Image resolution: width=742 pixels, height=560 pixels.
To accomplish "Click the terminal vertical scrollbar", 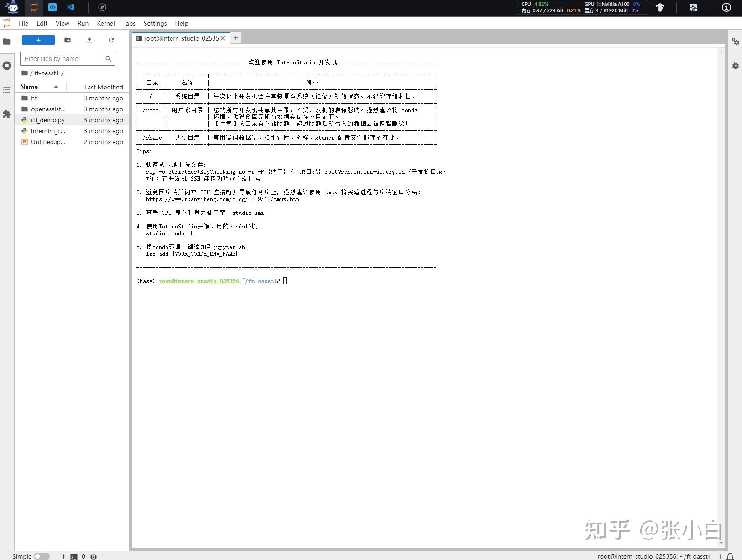I will [x=721, y=296].
